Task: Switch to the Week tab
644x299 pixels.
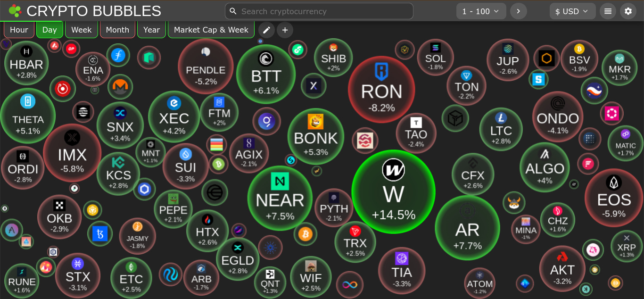Action: tap(82, 30)
